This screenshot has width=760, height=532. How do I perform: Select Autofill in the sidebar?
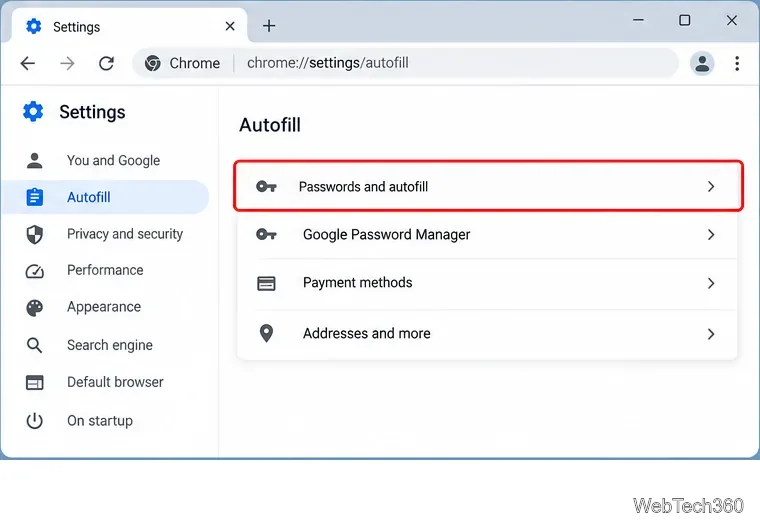tap(105, 197)
